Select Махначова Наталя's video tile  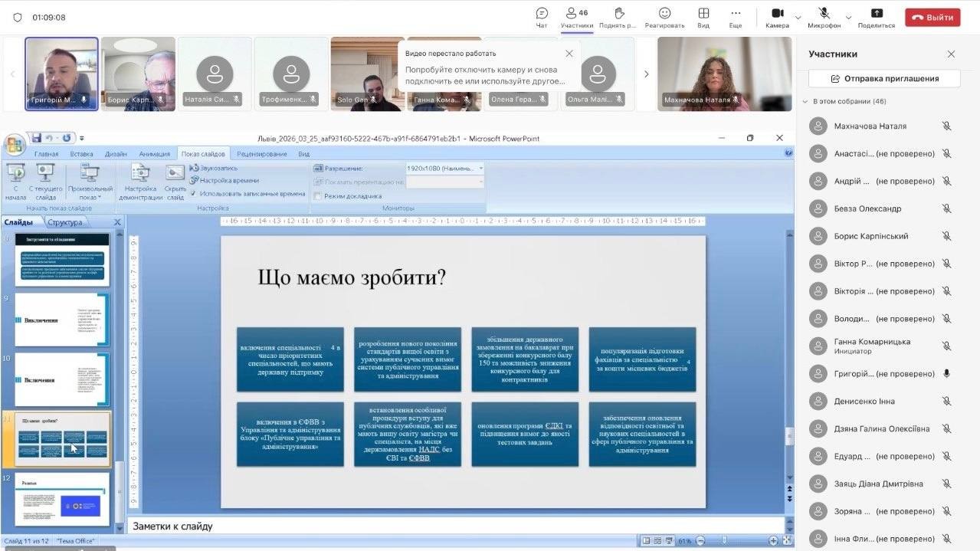pos(713,73)
